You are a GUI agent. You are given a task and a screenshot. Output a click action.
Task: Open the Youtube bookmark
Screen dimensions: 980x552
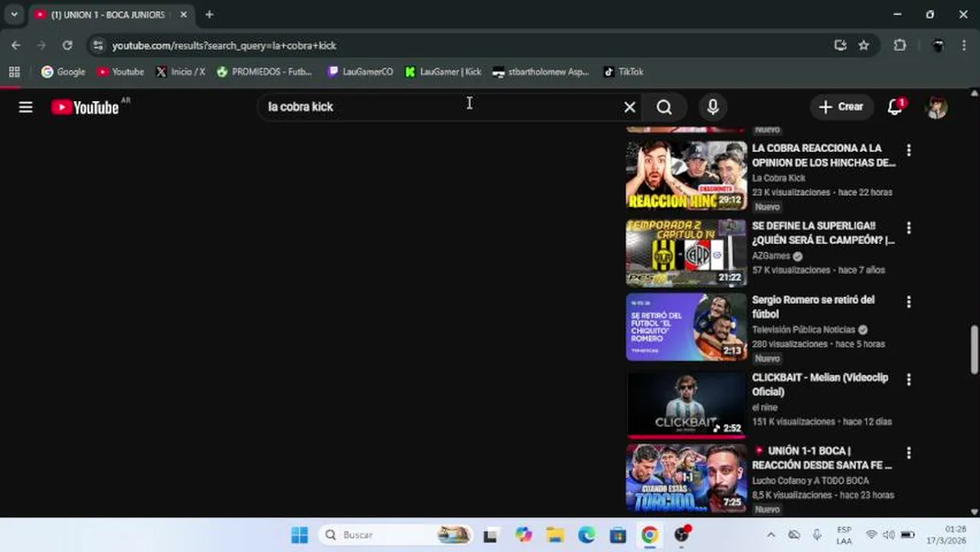120,72
